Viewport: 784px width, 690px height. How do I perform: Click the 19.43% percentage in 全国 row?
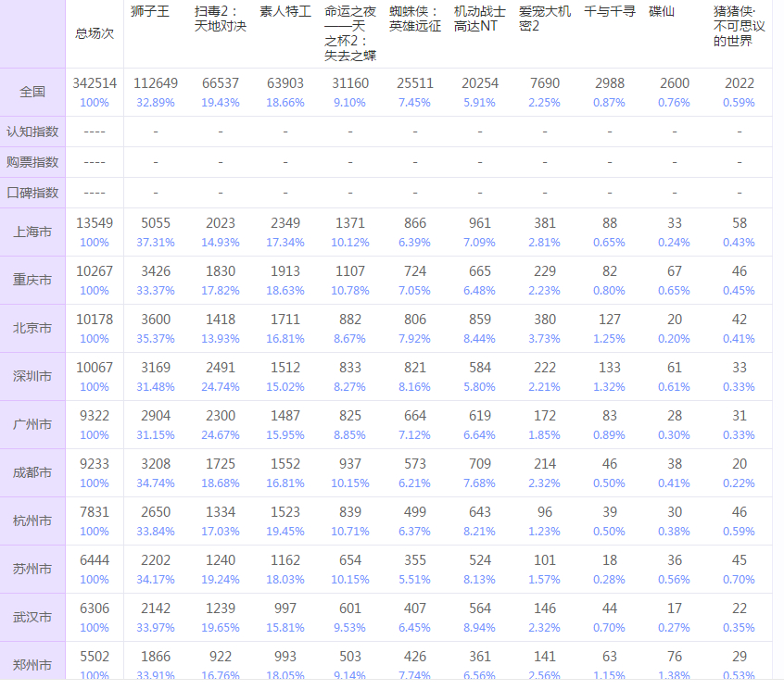tap(220, 103)
